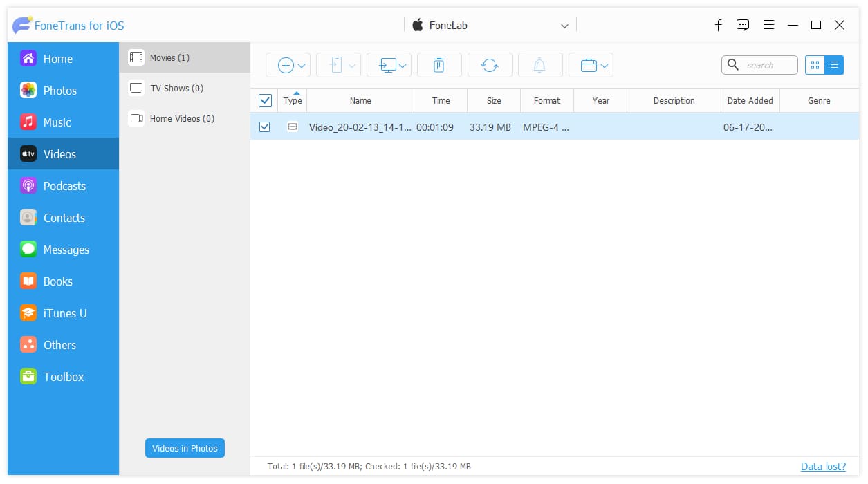Open the Facebook icon in title bar
Screen dimensions: 868x484
tap(719, 25)
